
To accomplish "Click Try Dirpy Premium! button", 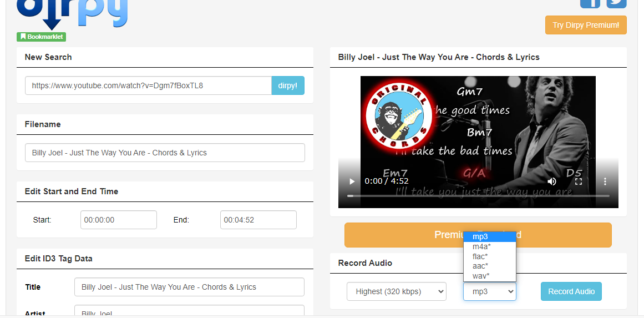I will (586, 25).
